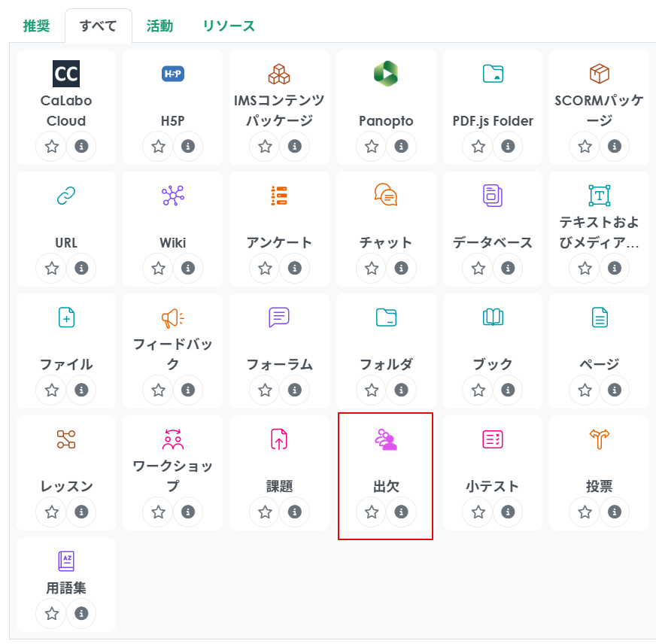Switch to the 推奨 tab
This screenshot has width=656, height=644.
coord(36,26)
